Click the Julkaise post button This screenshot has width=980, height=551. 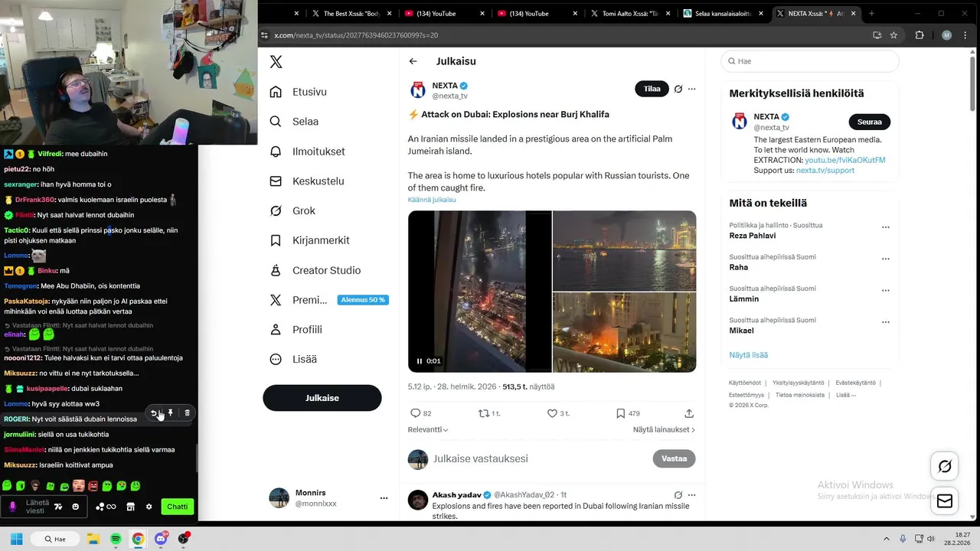click(322, 398)
